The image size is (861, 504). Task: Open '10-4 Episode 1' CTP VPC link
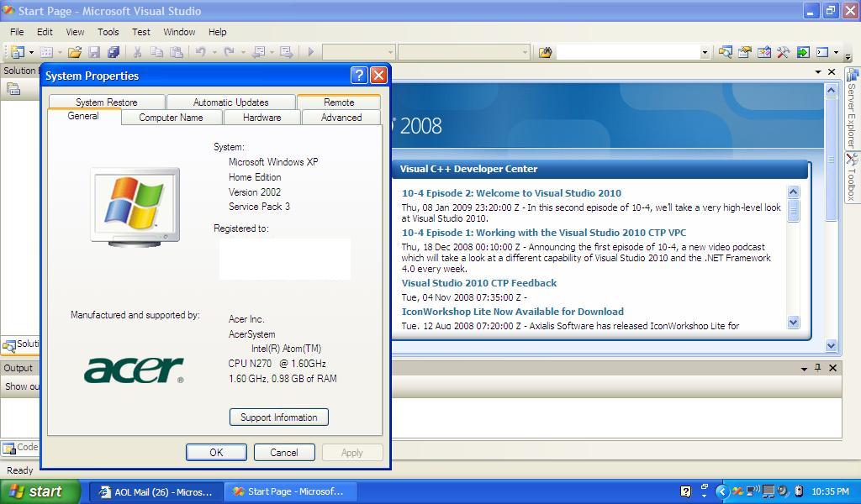(544, 233)
